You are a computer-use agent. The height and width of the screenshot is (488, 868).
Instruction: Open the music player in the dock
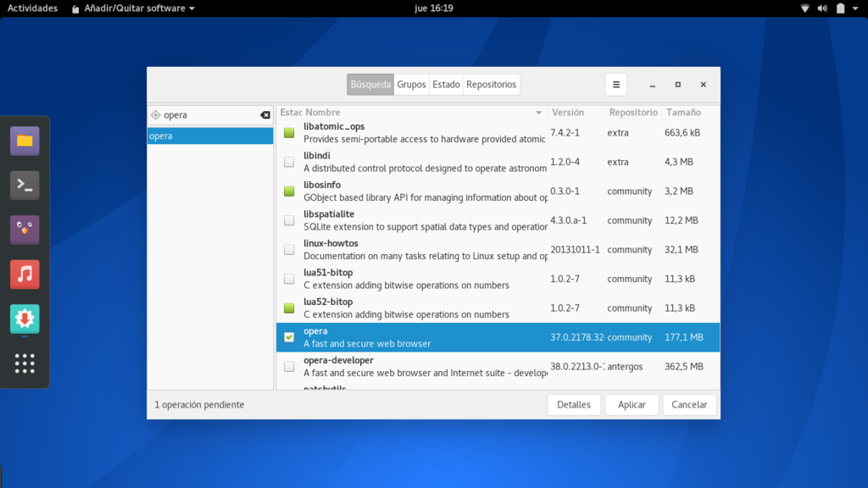click(x=25, y=274)
